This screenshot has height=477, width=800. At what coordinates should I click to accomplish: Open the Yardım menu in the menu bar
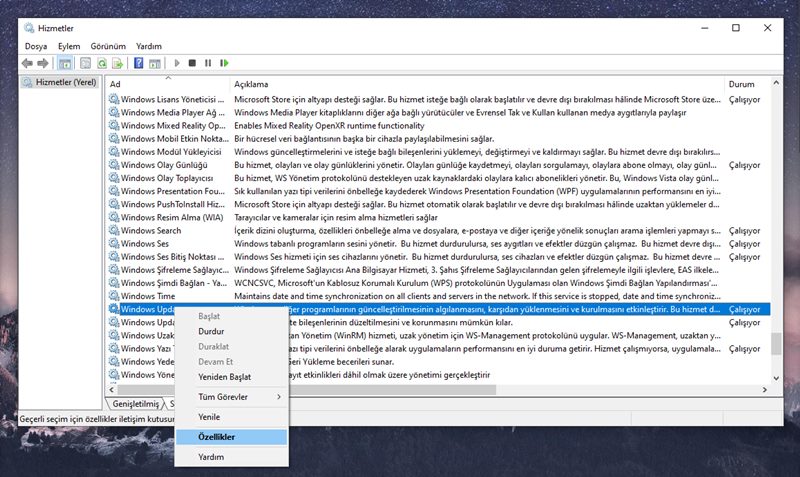pos(148,46)
